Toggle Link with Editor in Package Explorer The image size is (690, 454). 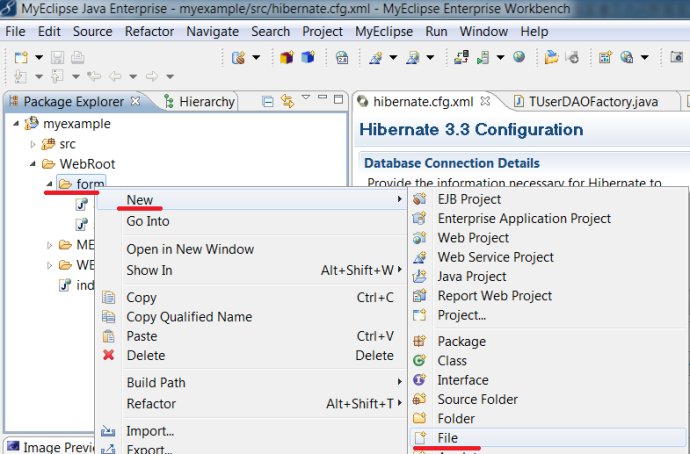tap(287, 102)
